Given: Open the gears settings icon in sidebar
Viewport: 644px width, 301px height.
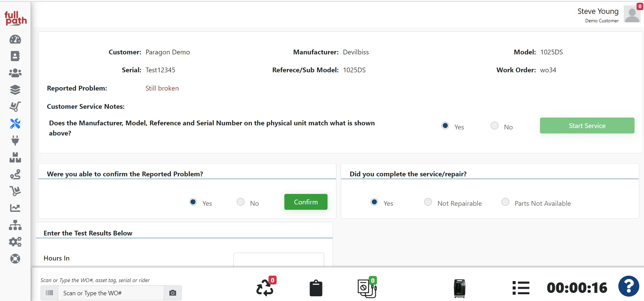Looking at the screenshot, I should [x=15, y=242].
